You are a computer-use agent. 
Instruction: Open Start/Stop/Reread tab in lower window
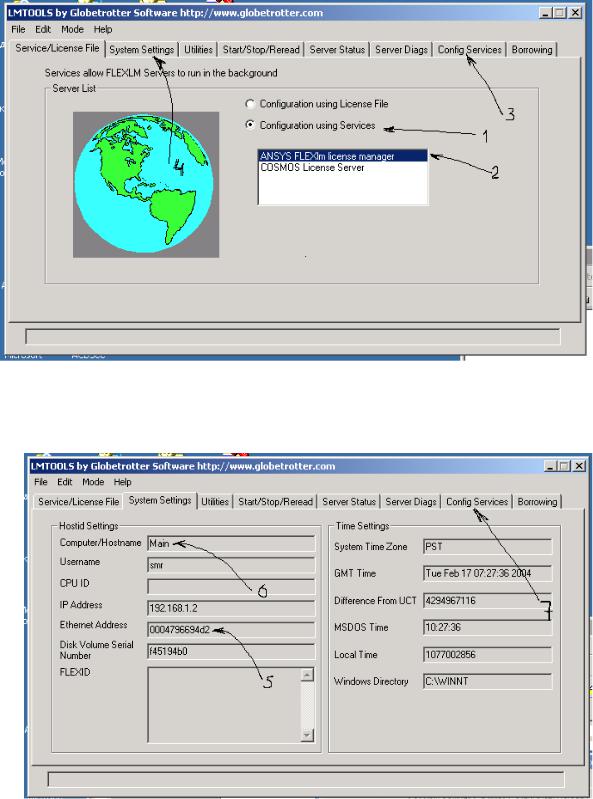[x=276, y=501]
